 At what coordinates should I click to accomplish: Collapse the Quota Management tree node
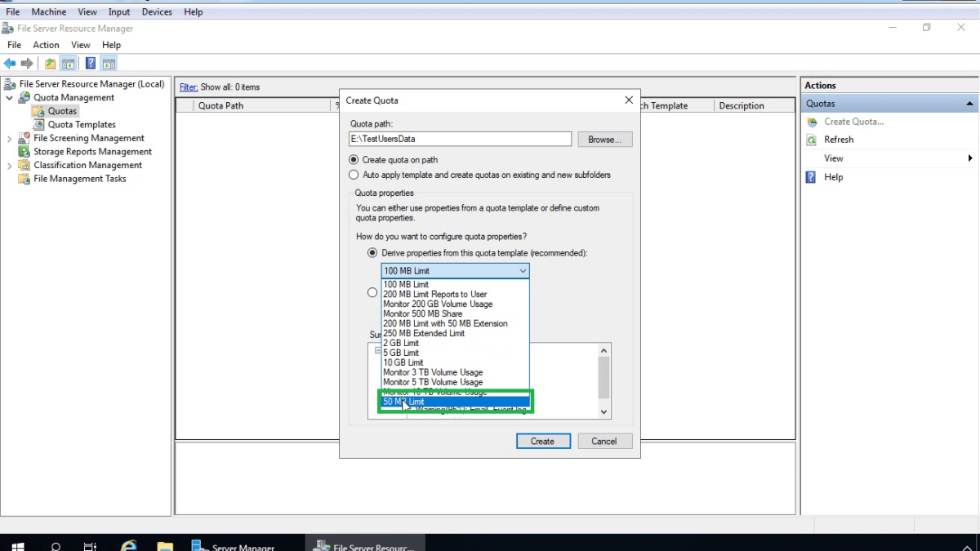(10, 98)
